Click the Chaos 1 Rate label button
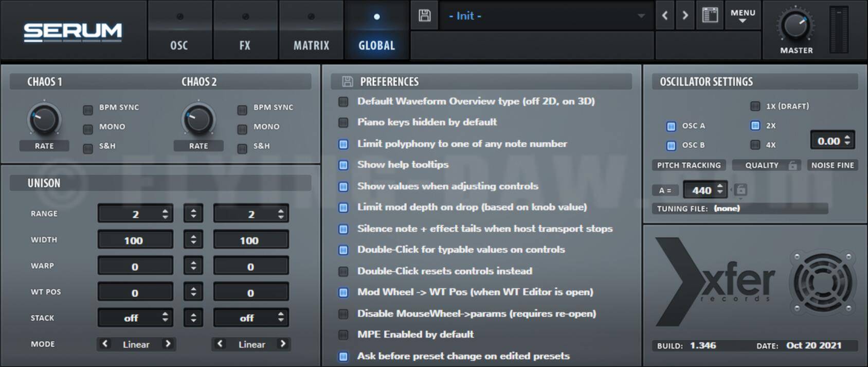 [x=44, y=146]
